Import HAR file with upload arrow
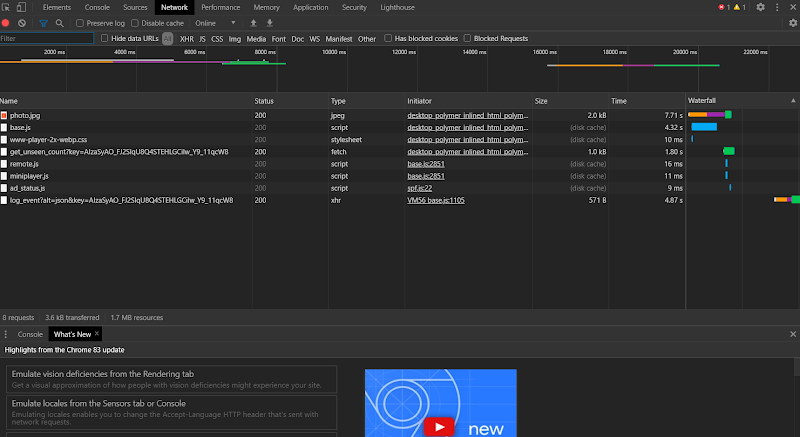Viewport: 800px width, 437px height. tap(253, 23)
